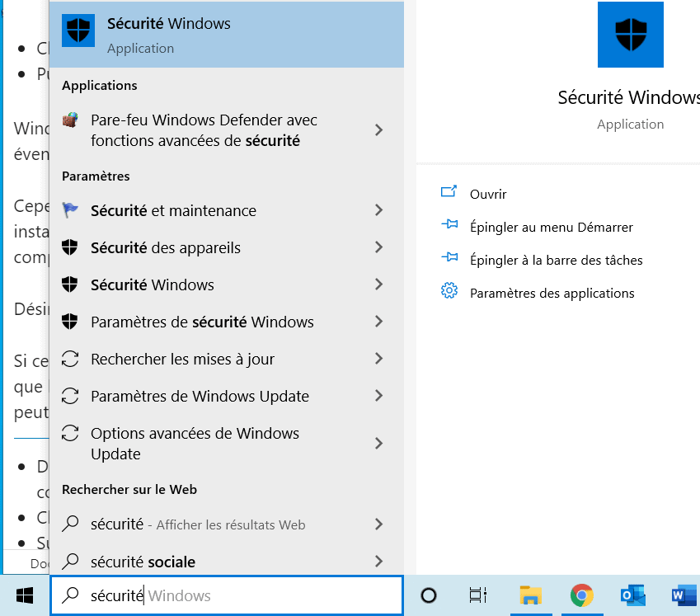Click the Paramètres section header

(96, 176)
